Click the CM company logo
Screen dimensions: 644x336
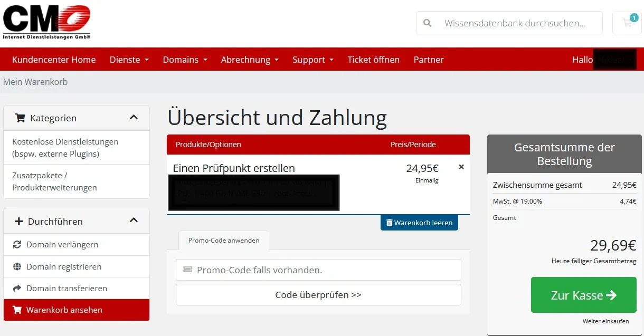click(x=46, y=22)
